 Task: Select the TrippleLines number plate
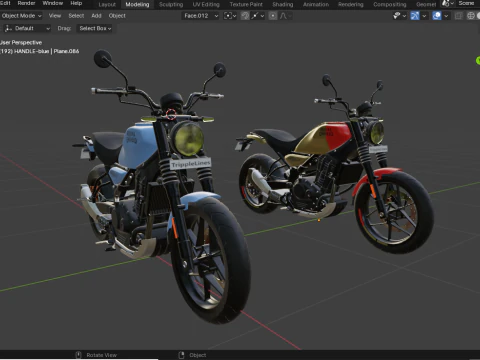(191, 164)
